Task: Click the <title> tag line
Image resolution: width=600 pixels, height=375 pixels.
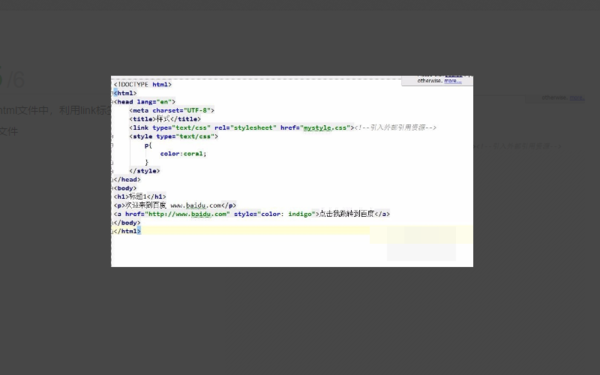Action: click(165, 119)
